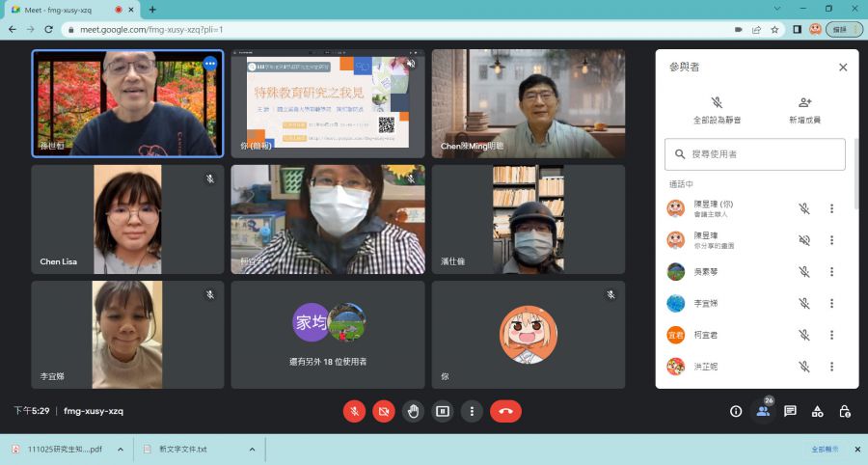The image size is (868, 465).
Task: Click the 搜尋使用者 search field
Action: tap(755, 154)
